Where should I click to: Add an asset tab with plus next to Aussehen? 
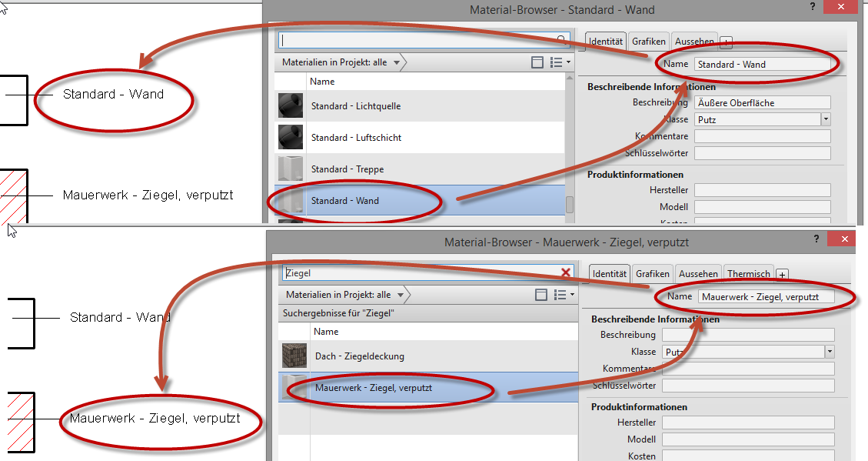727,42
